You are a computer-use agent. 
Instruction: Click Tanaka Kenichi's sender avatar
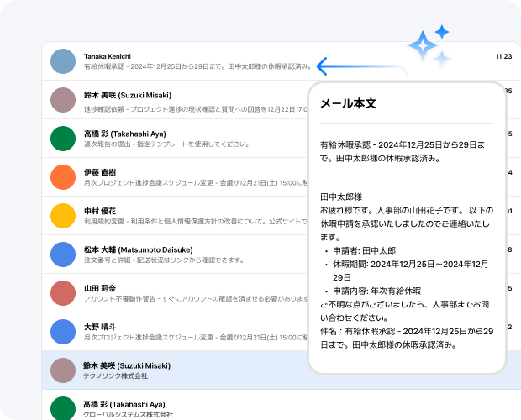pyautogui.click(x=63, y=61)
